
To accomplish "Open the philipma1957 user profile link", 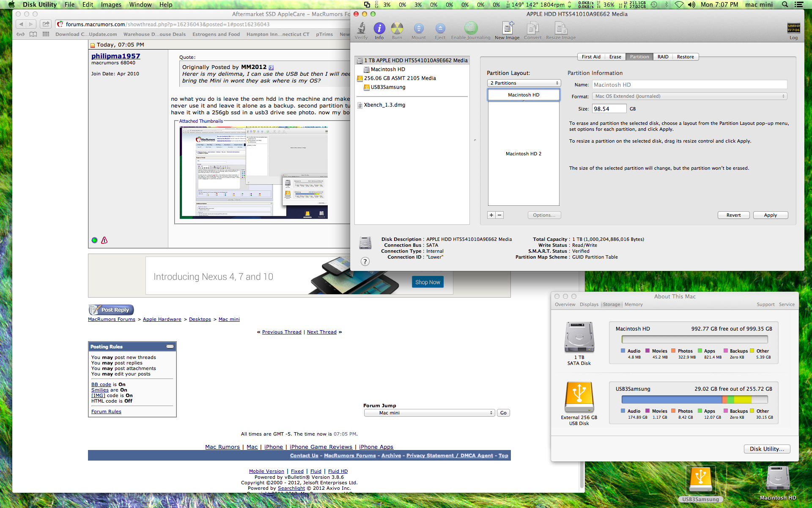I will coord(115,56).
